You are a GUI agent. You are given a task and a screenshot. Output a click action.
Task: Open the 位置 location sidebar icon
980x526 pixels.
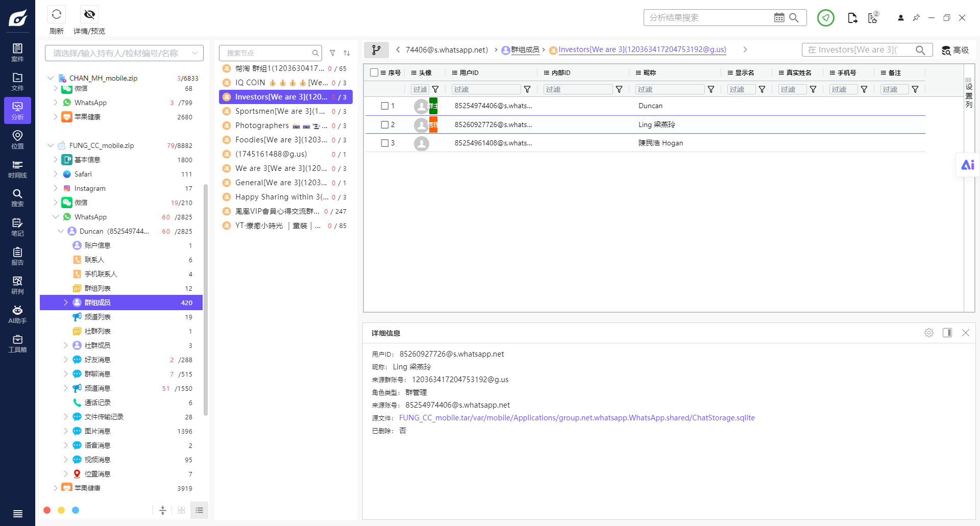[17, 140]
